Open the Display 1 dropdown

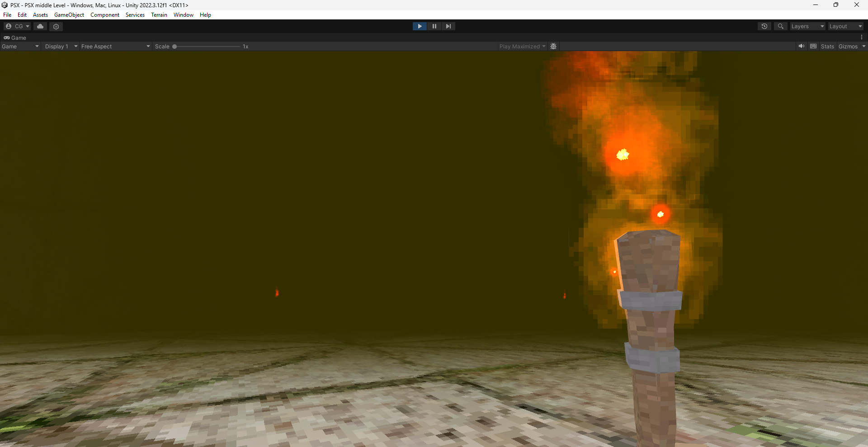click(61, 46)
